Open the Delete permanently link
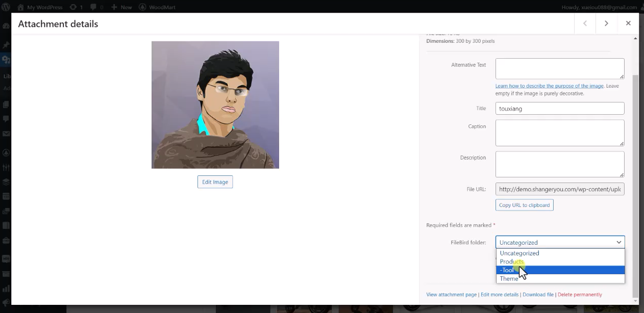 580,295
